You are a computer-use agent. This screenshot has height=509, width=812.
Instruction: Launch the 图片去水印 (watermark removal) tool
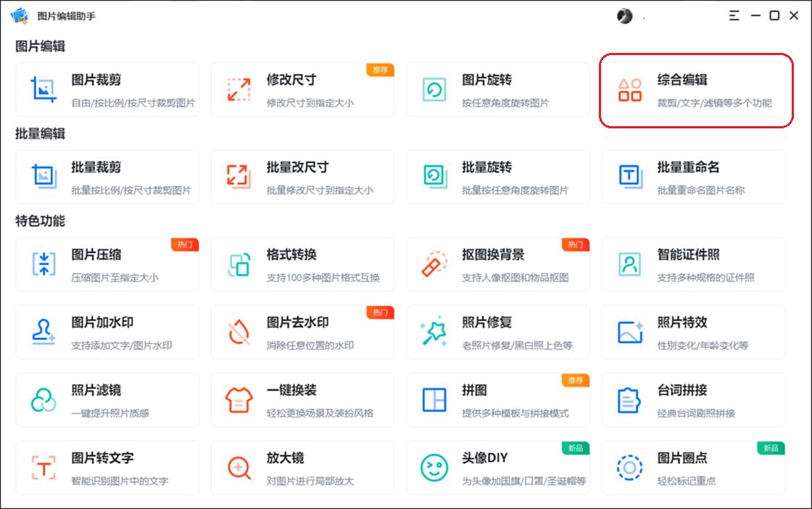[303, 332]
